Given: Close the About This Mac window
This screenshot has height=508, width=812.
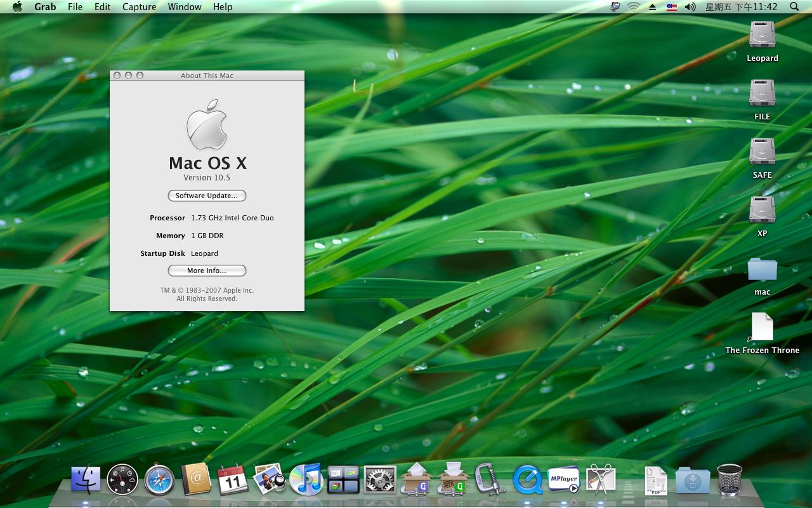Looking at the screenshot, I should pos(117,75).
